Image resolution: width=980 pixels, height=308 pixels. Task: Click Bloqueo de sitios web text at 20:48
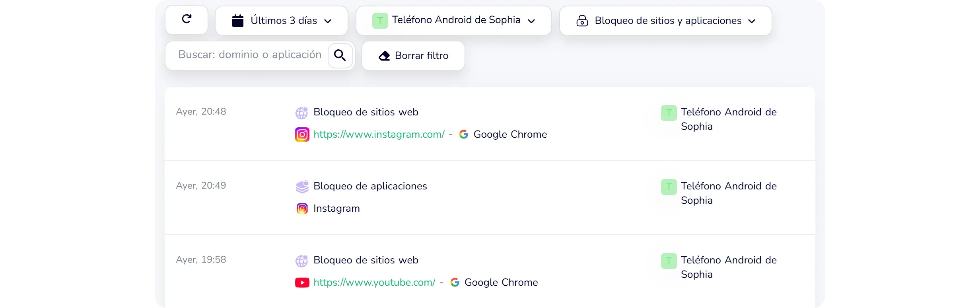366,112
